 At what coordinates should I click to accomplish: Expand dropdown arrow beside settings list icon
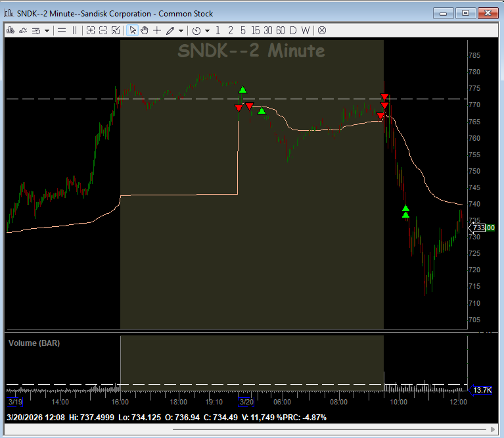pos(47,31)
